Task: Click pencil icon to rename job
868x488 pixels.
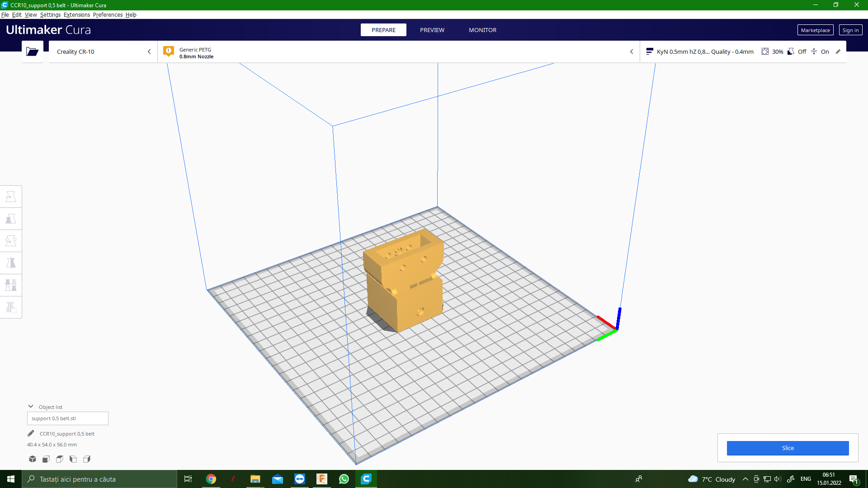Action: pyautogui.click(x=31, y=433)
